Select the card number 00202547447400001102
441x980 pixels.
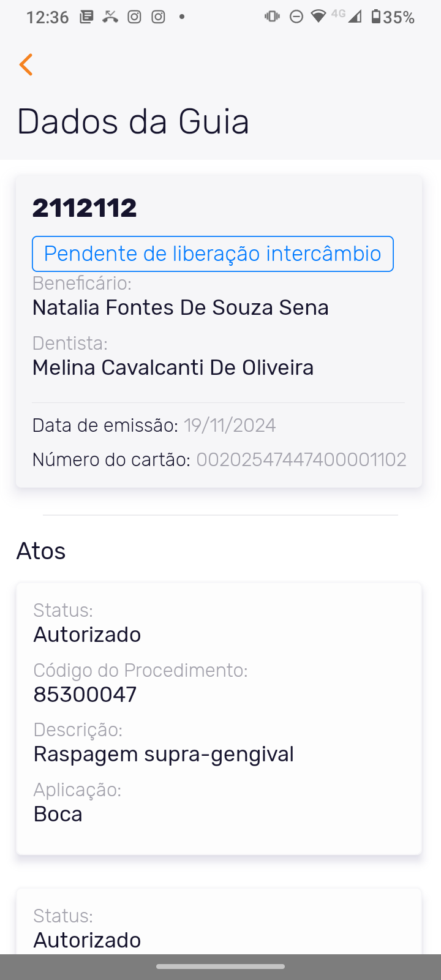(x=301, y=459)
